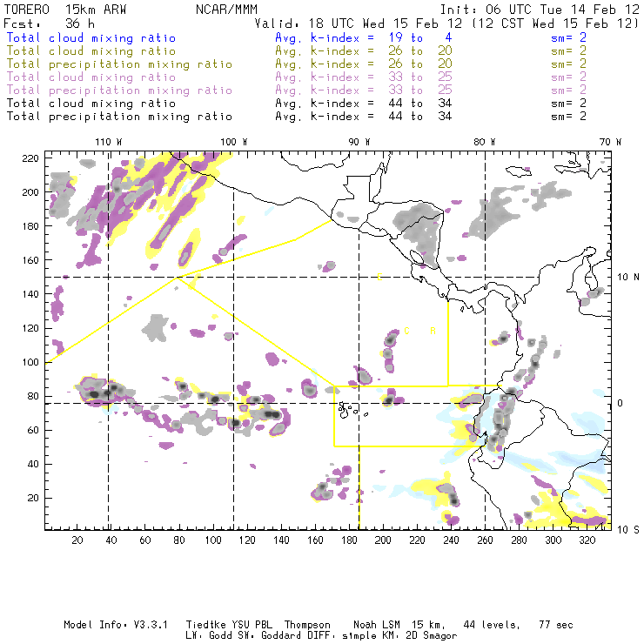The width and height of the screenshot is (644, 644).
Task: Click blue 'sm= 2' smoothing value
Action: click(x=569, y=38)
